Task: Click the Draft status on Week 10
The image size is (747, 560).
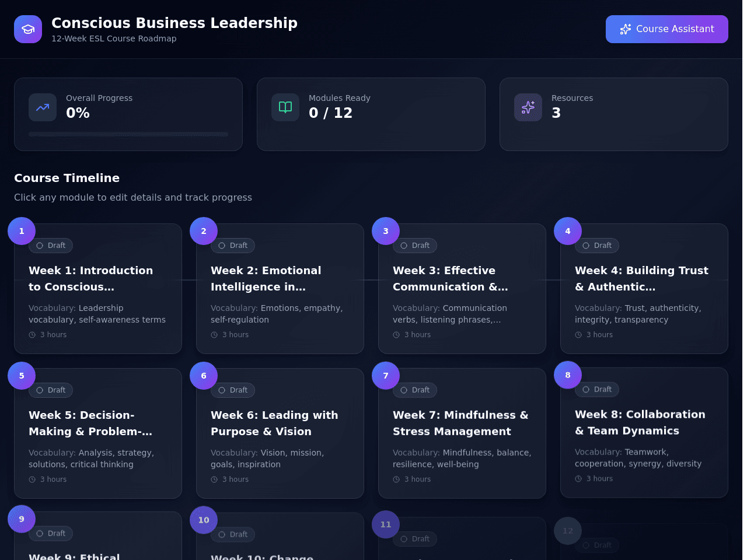Action: 233,534
